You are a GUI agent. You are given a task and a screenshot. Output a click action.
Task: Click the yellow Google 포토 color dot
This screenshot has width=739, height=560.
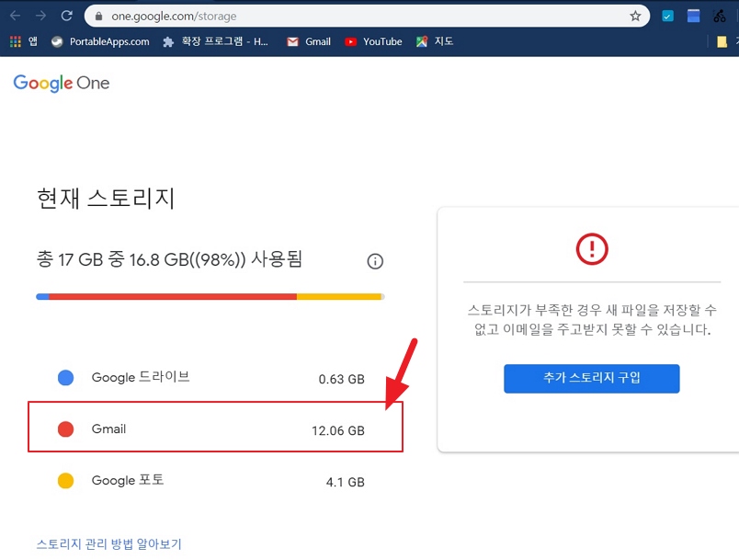(x=65, y=480)
